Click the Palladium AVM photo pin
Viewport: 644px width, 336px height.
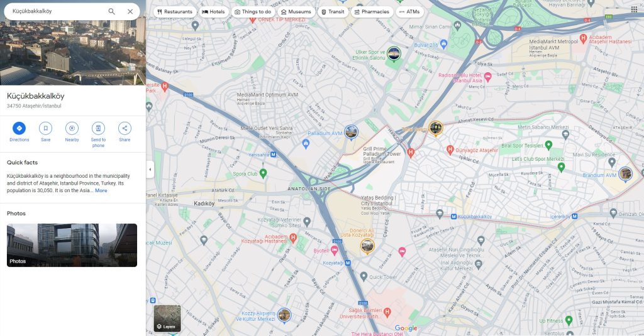[x=351, y=132]
